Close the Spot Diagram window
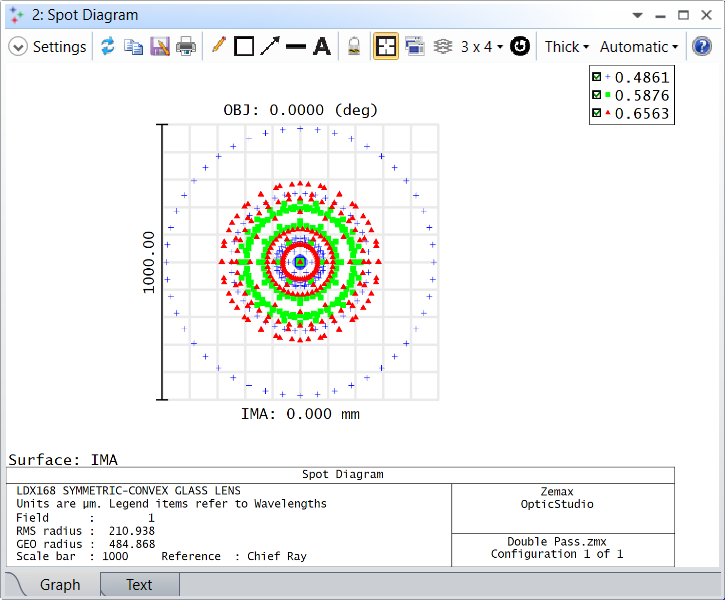 (706, 15)
